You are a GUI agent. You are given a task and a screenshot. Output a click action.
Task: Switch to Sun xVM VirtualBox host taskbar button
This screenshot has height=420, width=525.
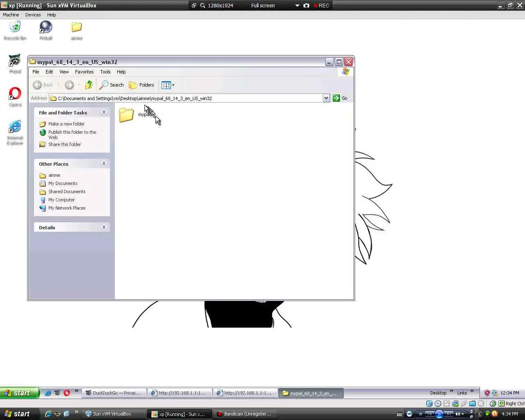[114, 414]
